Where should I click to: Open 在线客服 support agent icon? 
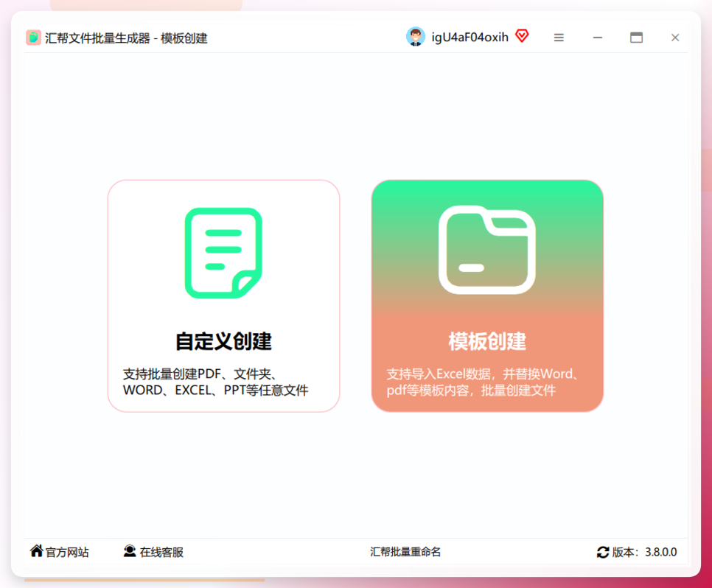130,550
